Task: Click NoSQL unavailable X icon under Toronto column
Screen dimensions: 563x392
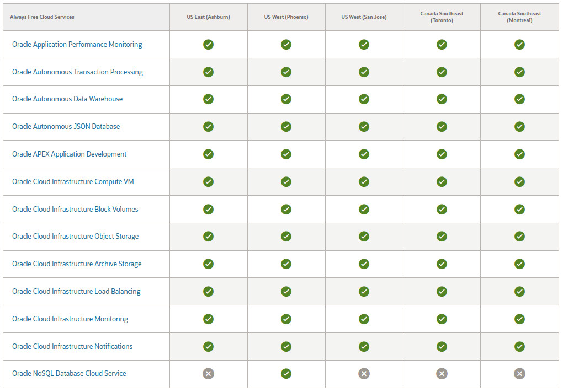Action: (x=442, y=374)
